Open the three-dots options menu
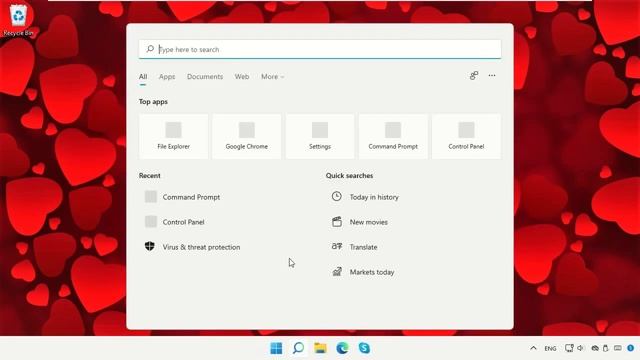The width and height of the screenshot is (640, 360). [492, 76]
